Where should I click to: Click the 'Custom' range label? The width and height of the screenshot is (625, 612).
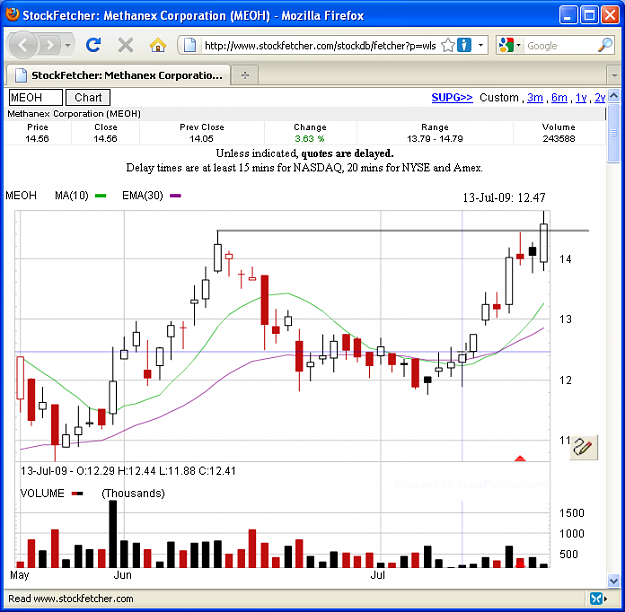coord(499,97)
